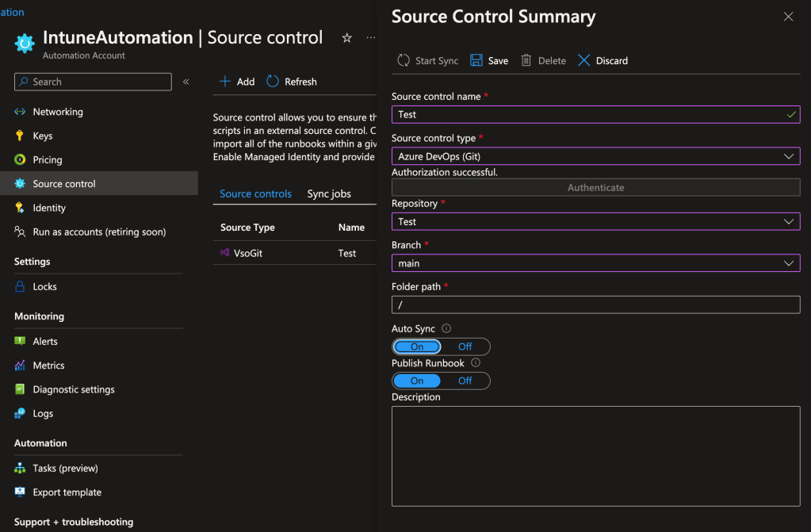Click the Add plus icon
The height and width of the screenshot is (532, 811).
(x=225, y=81)
